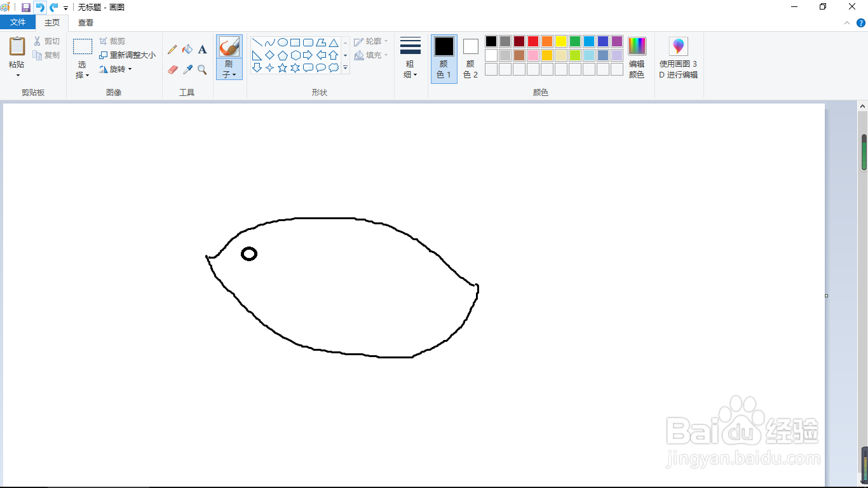Pick the Four-point star shape

(x=270, y=67)
